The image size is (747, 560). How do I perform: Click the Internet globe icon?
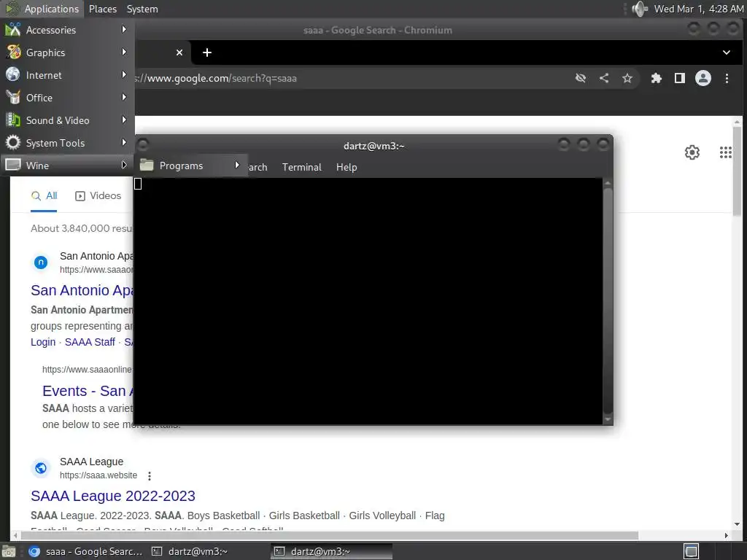[13, 75]
